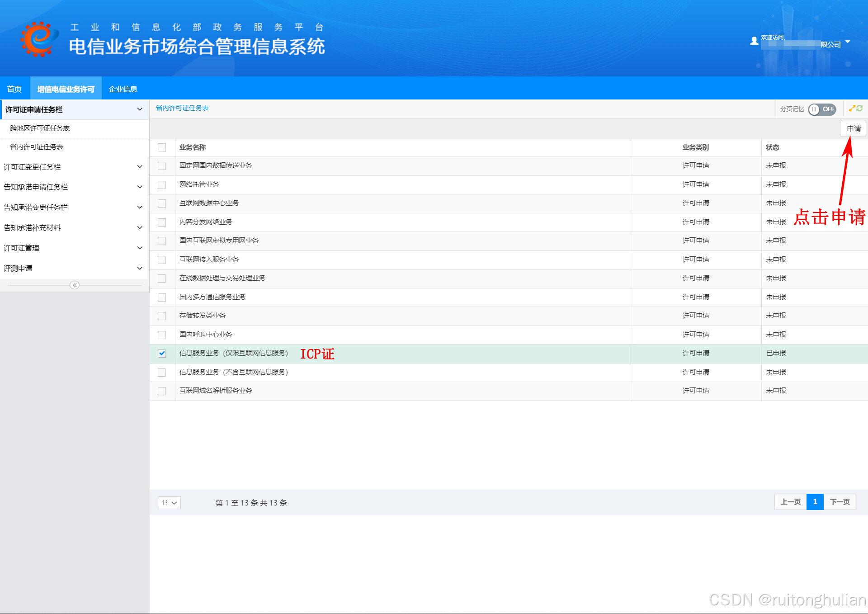
Task: Tick the select-all checkbox in table header
Action: pos(162,147)
